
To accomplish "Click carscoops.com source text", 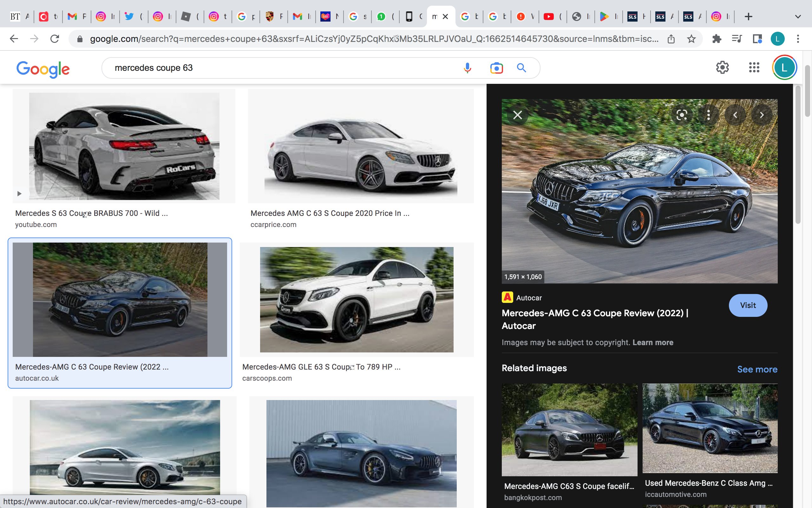I will (x=267, y=378).
